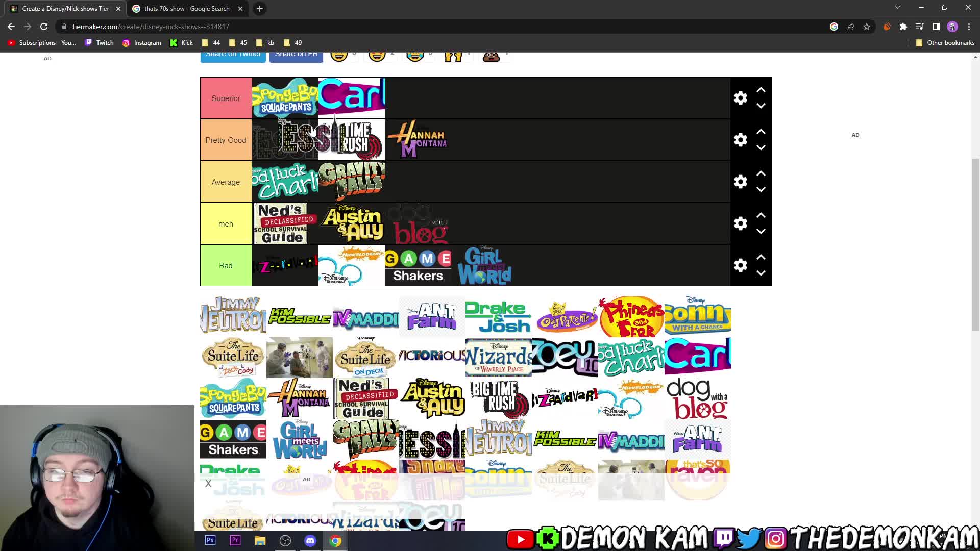Click the bookmark star icon
The image size is (980, 551).
(867, 27)
